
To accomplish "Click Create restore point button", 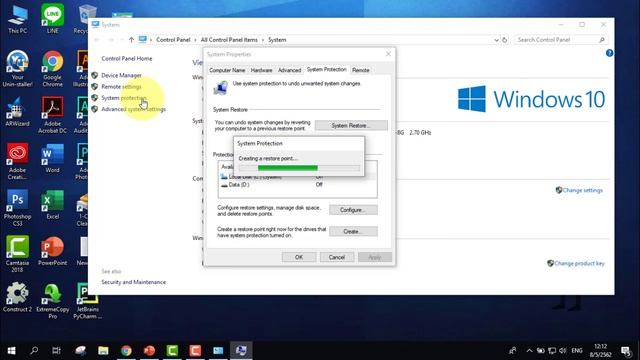I will point(353,231).
